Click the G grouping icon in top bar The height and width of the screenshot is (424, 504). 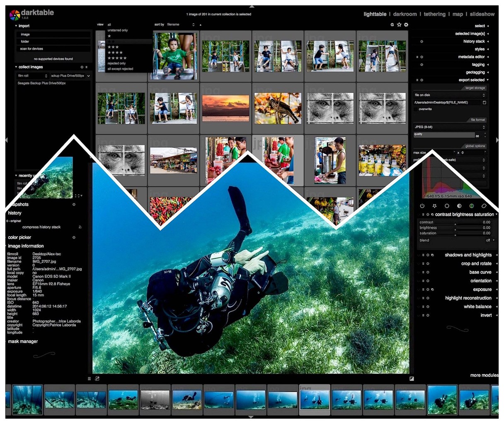pos(392,25)
